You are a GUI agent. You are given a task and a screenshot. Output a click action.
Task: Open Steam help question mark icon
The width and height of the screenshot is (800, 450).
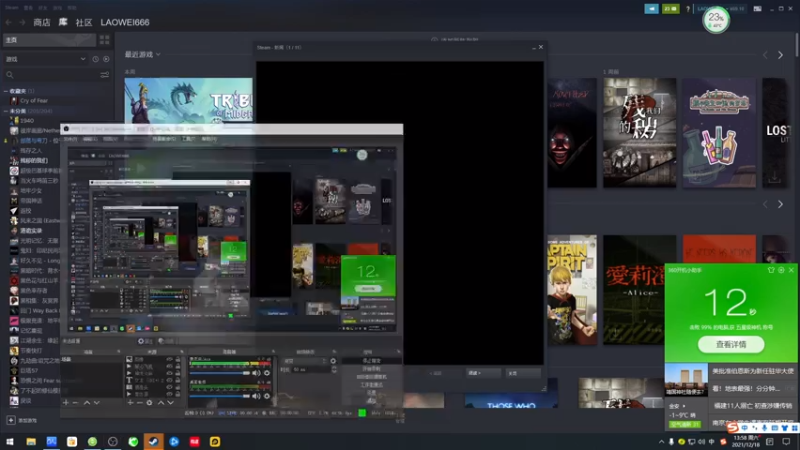click(688, 9)
